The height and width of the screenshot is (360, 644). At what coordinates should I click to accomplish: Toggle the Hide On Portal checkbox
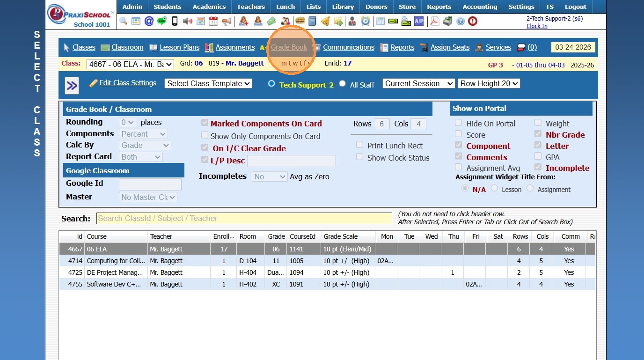[x=459, y=123]
